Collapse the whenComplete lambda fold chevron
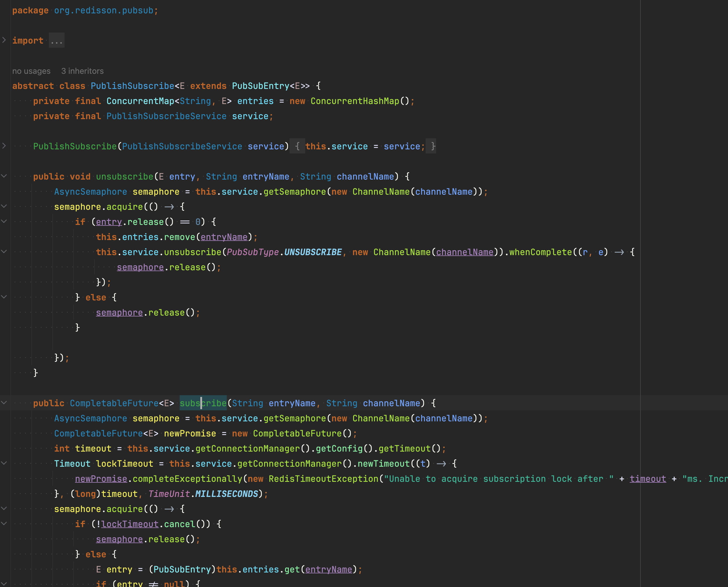 point(4,252)
